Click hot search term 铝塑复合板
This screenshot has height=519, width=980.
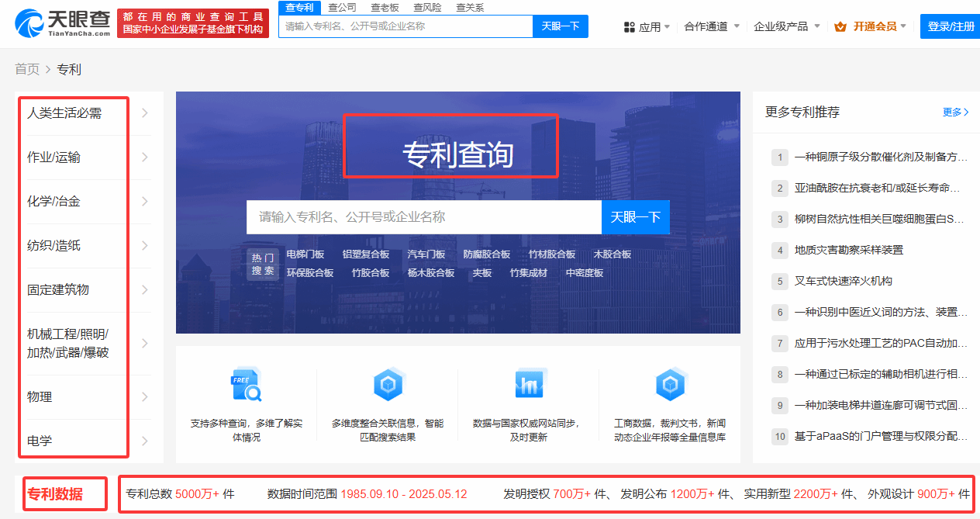366,254
